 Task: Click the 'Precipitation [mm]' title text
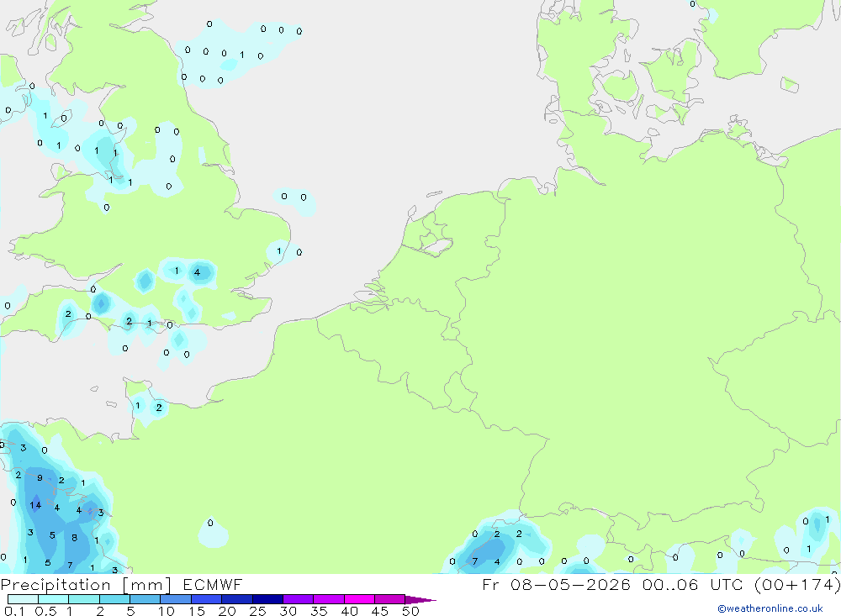point(86,585)
